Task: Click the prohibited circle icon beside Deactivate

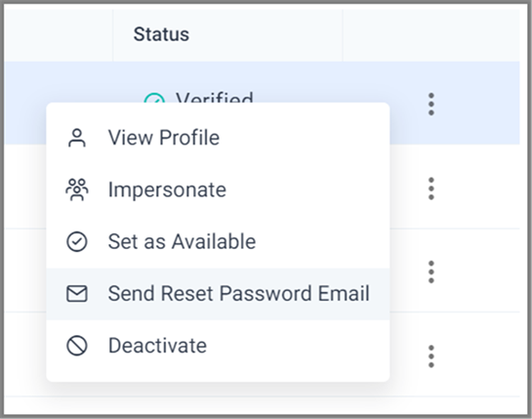Action: [77, 346]
